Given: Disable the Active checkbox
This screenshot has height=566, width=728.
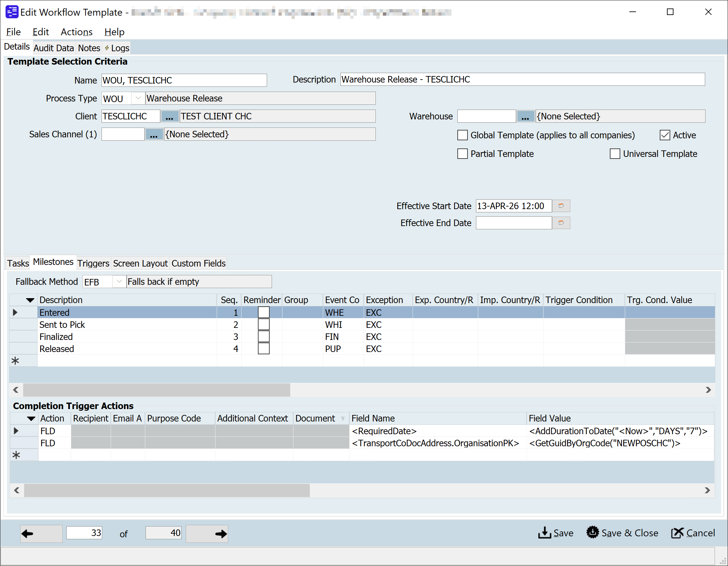Looking at the screenshot, I should click(x=665, y=135).
